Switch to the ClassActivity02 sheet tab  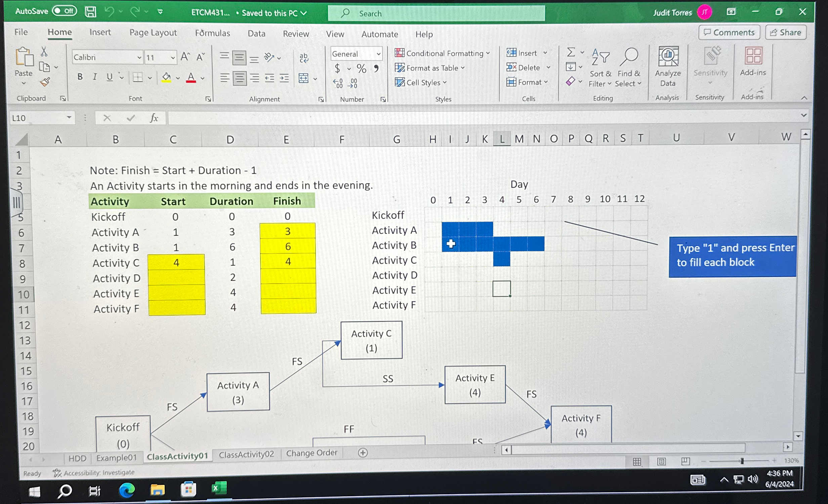[x=246, y=454]
